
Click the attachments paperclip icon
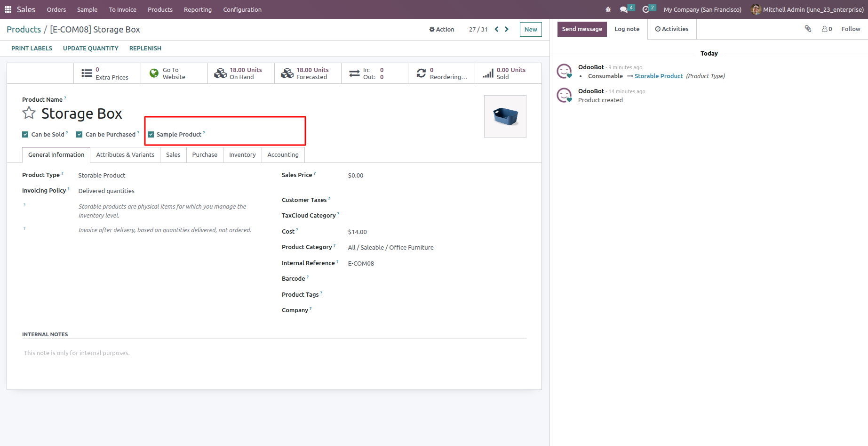coord(808,29)
